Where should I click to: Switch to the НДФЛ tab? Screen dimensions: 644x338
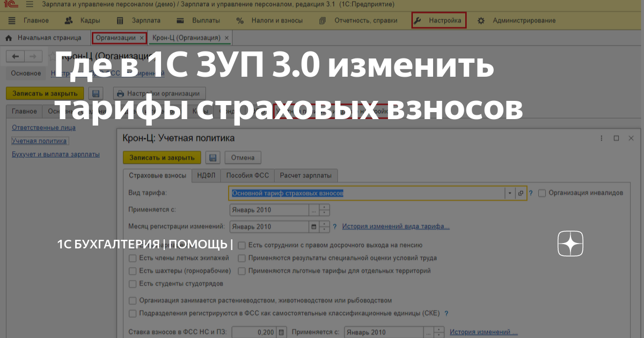tap(206, 175)
